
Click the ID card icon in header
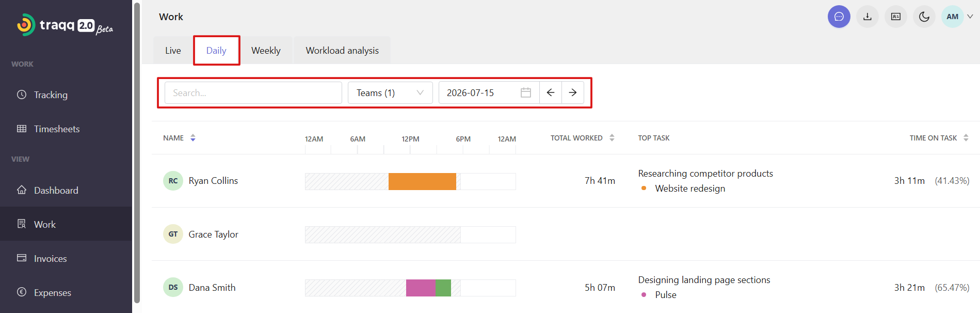[x=896, y=17]
